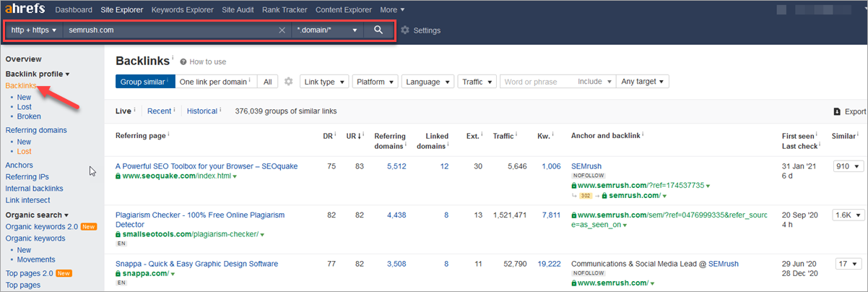Open the protocol http + https dropdown
868x292 pixels.
(34, 30)
